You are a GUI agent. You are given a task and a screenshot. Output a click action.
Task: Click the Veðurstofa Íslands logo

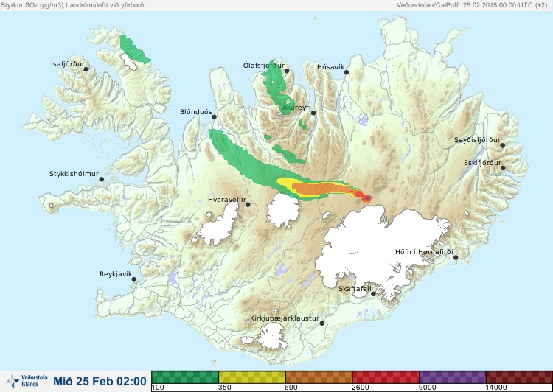27,381
